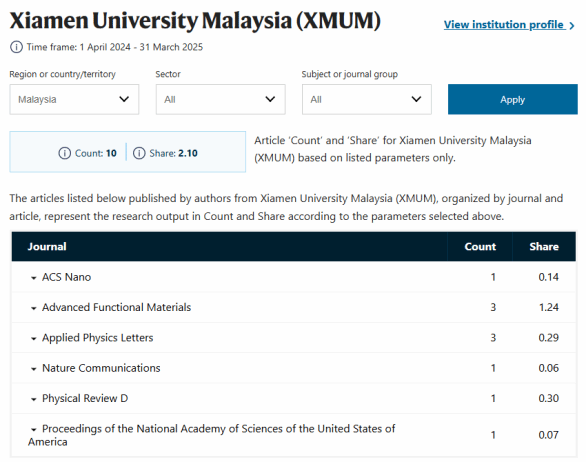This screenshot has height=462, width=586.
Task: Click the Proceedings of the National Academy journal name
Action: click(x=212, y=435)
